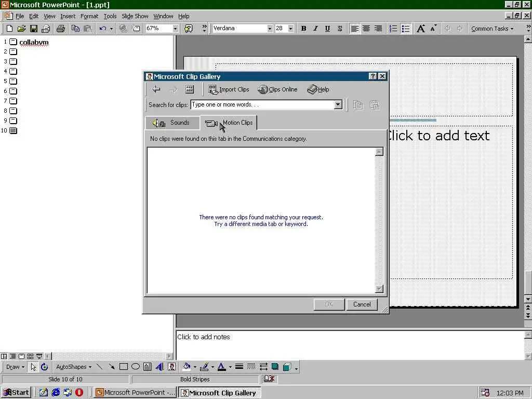Click Clips Online button
532x399 pixels.
[x=277, y=89]
